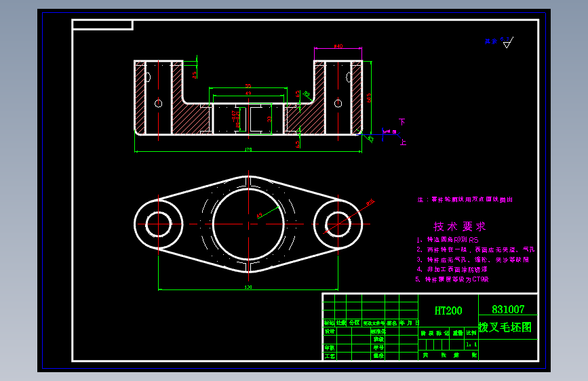Click technical requirement line 2 text
The width and height of the screenshot is (588, 381).
click(x=475, y=249)
